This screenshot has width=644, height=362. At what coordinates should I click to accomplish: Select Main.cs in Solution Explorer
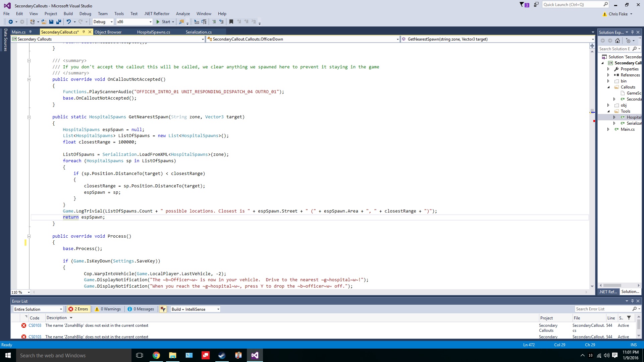(627, 129)
